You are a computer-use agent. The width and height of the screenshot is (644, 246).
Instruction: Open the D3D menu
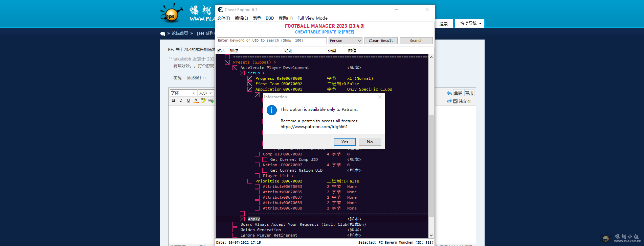click(x=270, y=18)
